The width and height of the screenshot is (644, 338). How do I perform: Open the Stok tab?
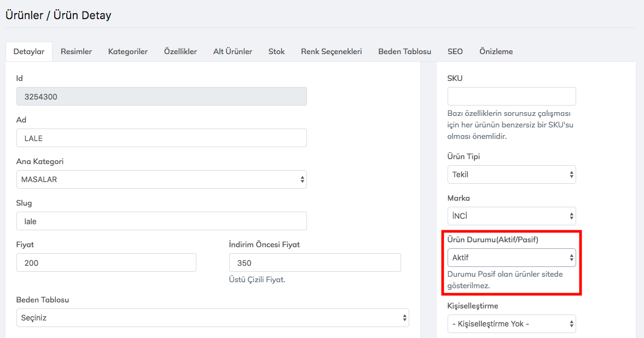click(x=276, y=51)
